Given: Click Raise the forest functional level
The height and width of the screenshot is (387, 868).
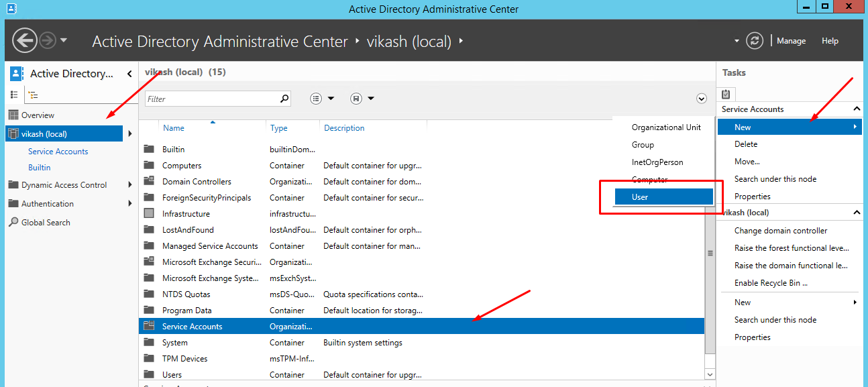Looking at the screenshot, I should 792,248.
